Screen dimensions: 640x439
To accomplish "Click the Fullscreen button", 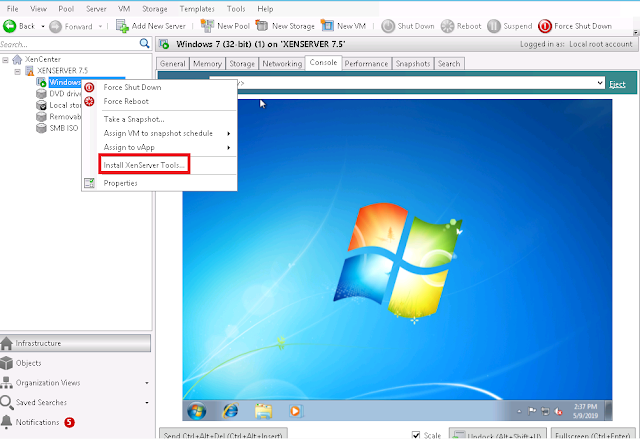I will 592,433.
